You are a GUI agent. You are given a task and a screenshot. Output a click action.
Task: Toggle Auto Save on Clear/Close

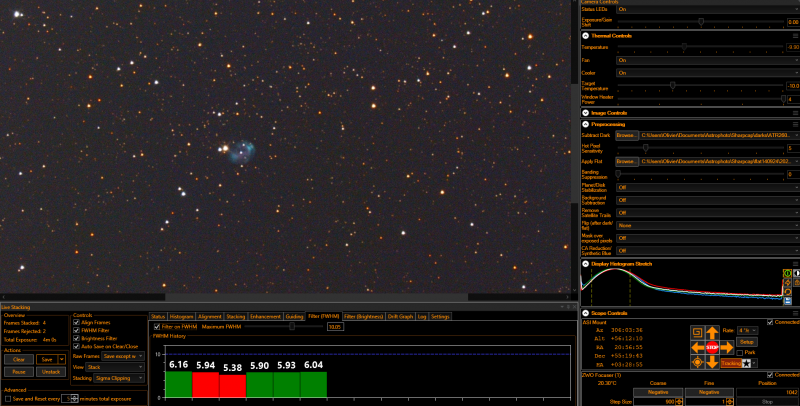click(77, 346)
